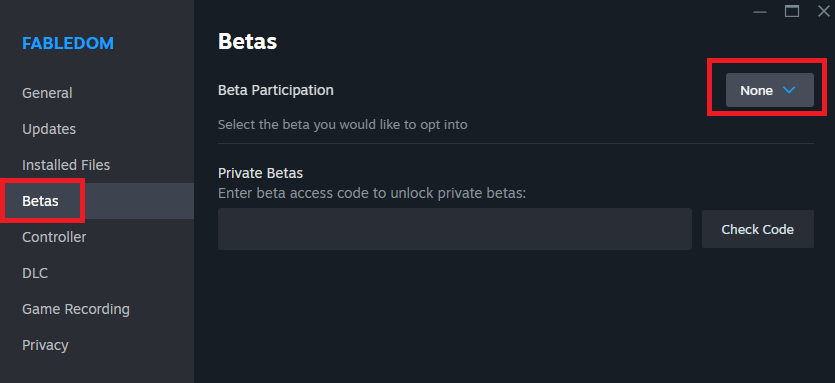The height and width of the screenshot is (383, 835).
Task: Open the Beta Participation None dropdown
Action: [769, 90]
